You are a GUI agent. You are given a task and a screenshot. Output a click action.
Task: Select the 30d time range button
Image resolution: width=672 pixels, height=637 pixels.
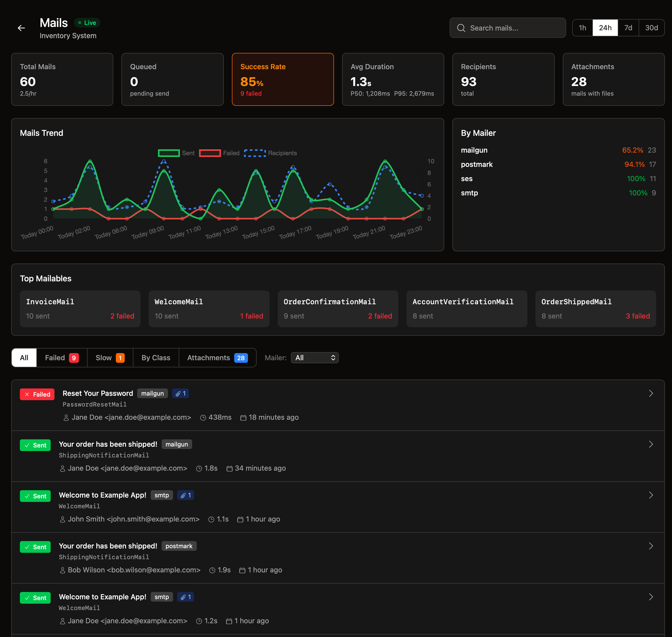coord(651,28)
